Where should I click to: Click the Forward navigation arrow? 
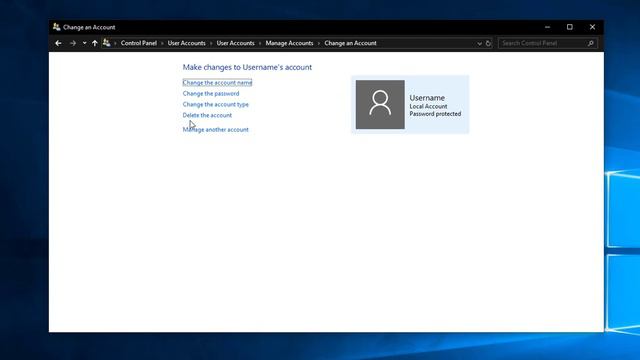pyautogui.click(x=73, y=43)
